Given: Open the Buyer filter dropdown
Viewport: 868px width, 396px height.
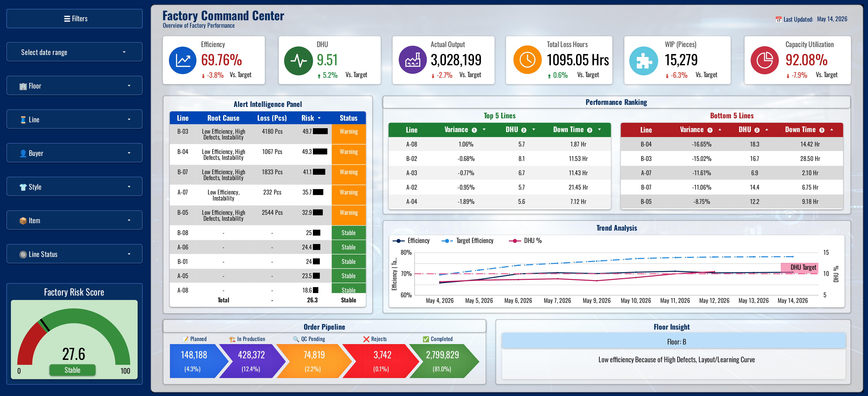Looking at the screenshot, I should click(74, 153).
